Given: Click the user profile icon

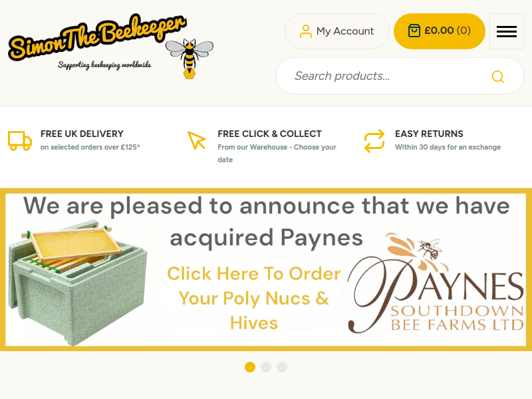Looking at the screenshot, I should 306,31.
